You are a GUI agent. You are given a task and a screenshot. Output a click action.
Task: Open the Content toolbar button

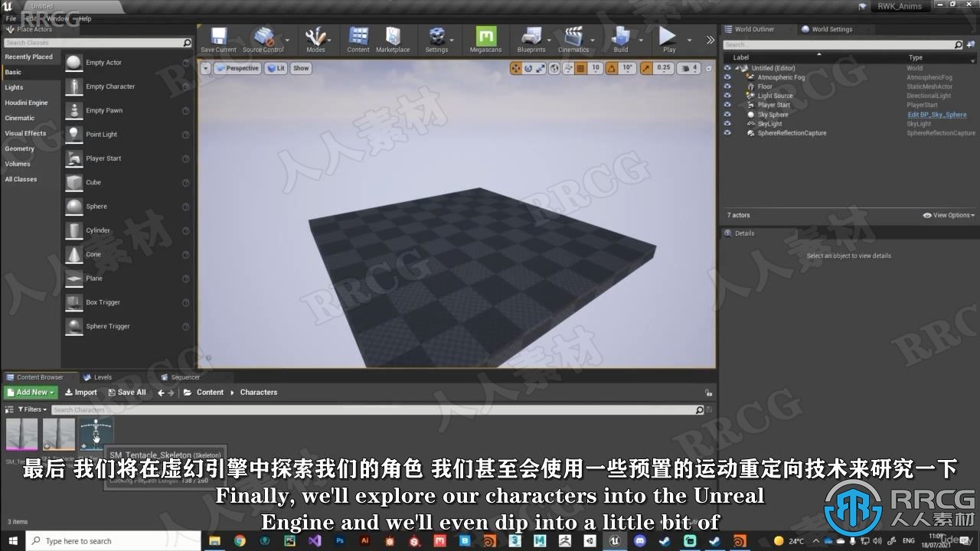358,39
